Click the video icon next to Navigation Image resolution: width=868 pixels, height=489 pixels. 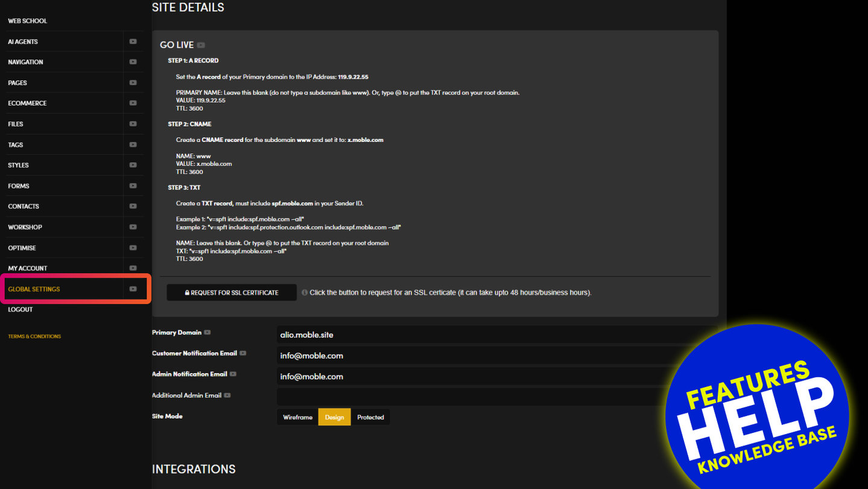133,62
